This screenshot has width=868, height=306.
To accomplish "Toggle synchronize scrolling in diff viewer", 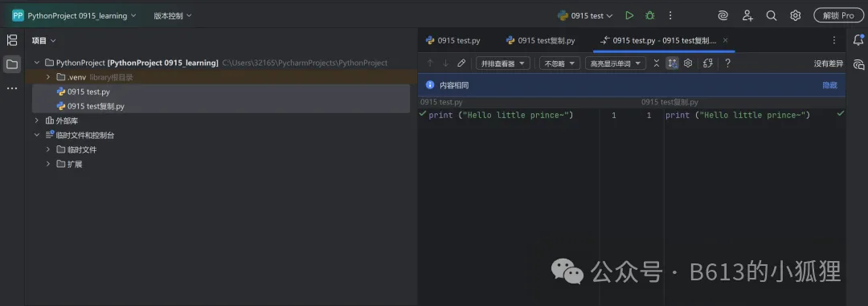I will pos(672,63).
